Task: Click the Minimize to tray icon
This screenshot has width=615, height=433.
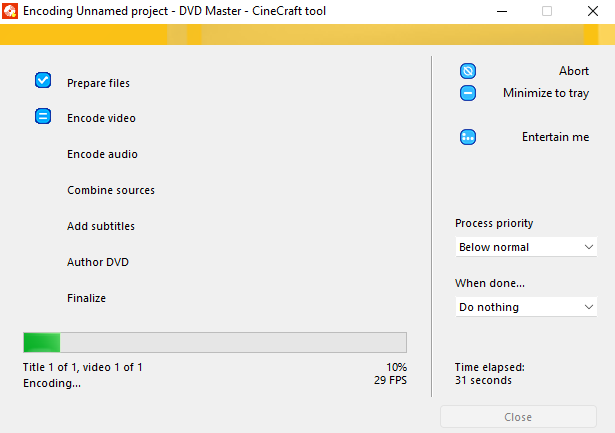Action: pos(468,93)
